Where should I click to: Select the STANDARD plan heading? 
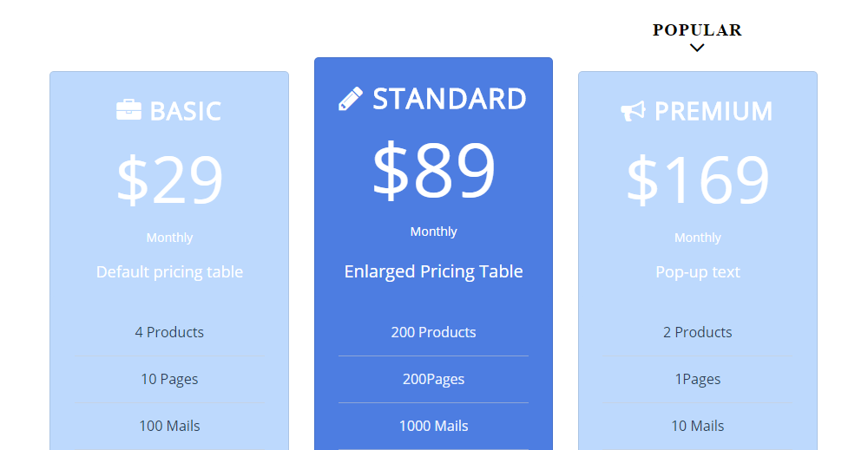(449, 99)
